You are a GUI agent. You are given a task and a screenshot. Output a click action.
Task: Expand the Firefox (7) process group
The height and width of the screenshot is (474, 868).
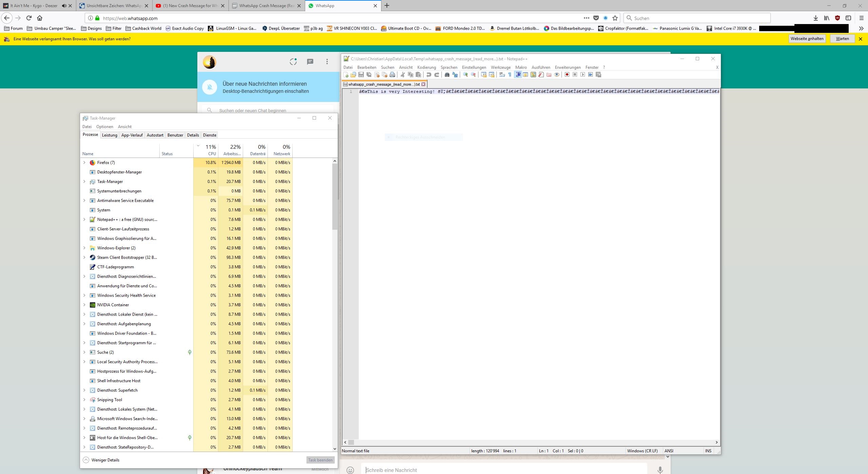point(84,163)
